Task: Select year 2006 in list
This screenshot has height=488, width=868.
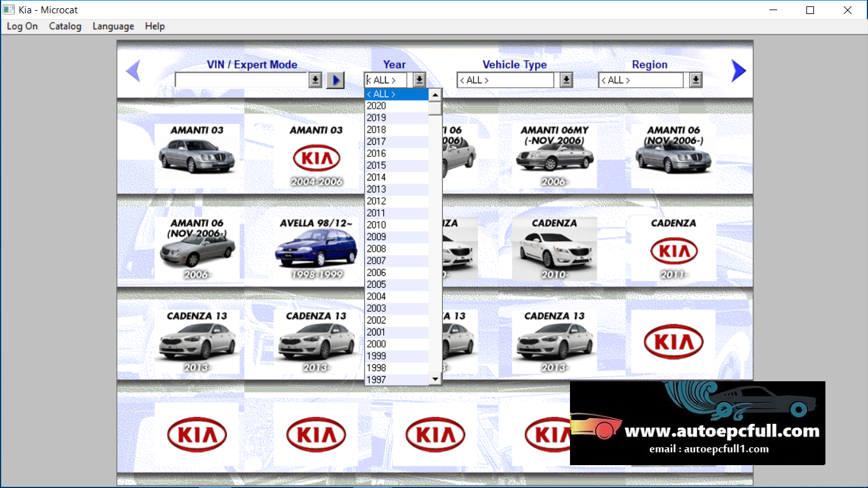Action: pos(397,273)
